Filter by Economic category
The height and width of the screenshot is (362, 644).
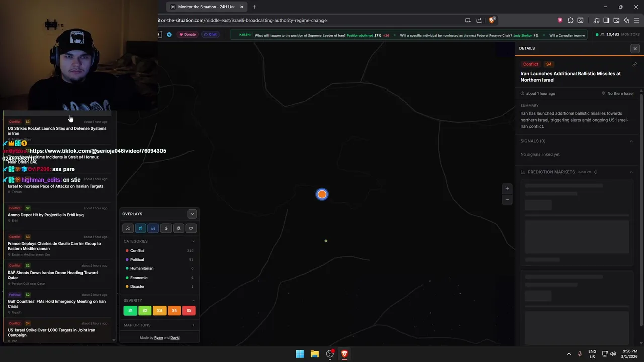159,278
